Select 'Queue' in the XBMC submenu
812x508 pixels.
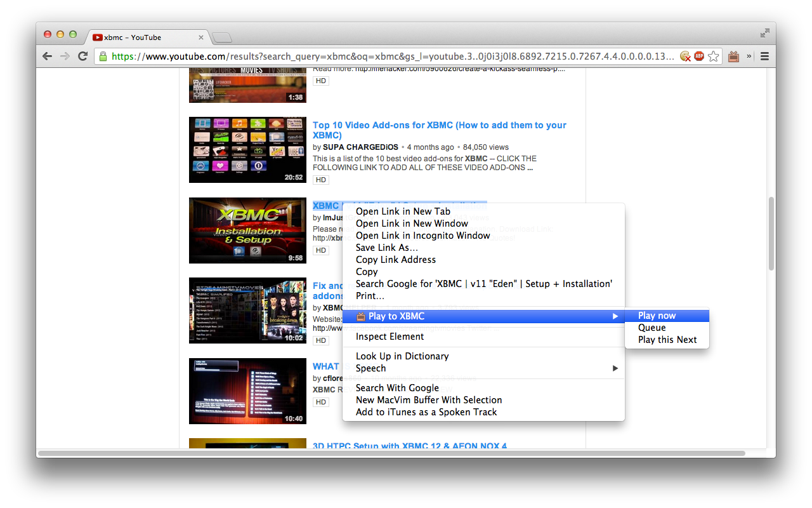click(667, 328)
